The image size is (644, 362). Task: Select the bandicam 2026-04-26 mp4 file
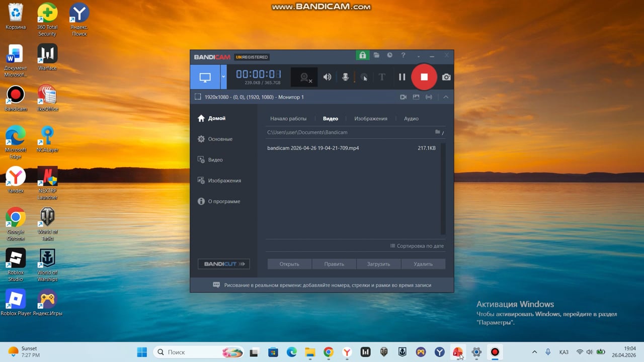point(313,148)
